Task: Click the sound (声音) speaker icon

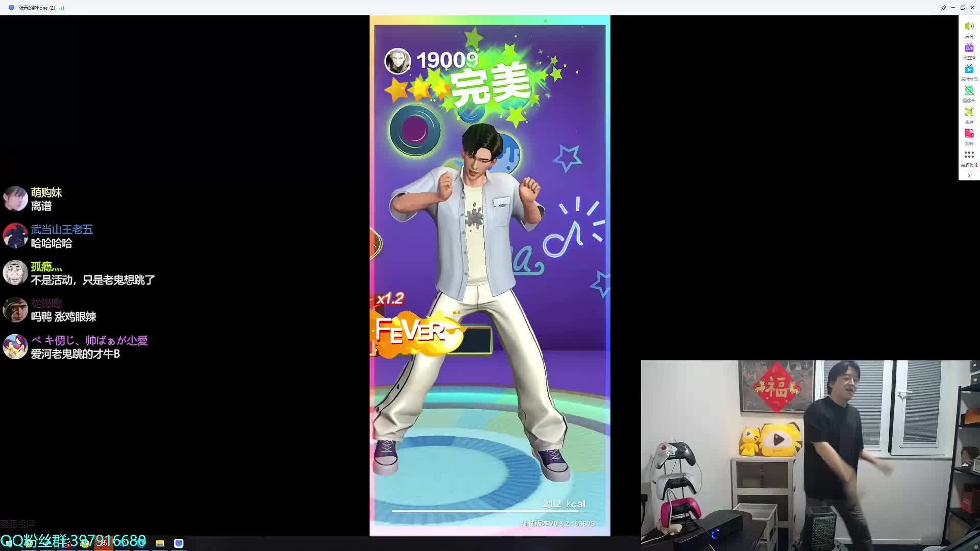Action: [969, 27]
